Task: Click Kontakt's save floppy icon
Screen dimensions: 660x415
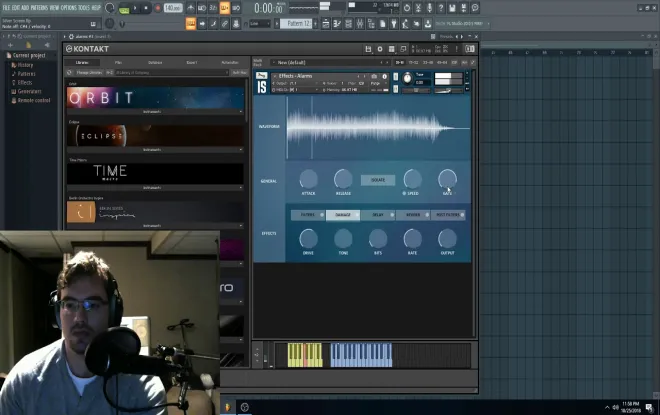Action: click(x=368, y=49)
